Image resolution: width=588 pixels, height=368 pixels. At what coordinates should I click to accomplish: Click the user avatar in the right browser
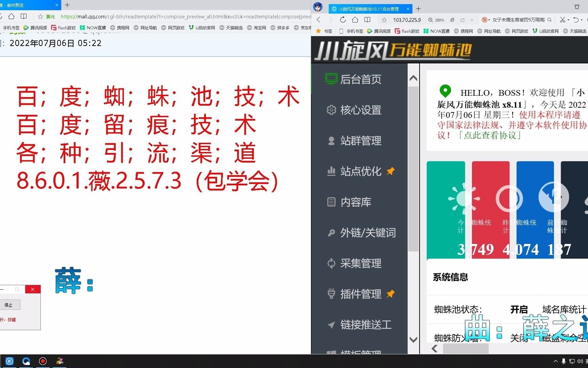coord(318,7)
